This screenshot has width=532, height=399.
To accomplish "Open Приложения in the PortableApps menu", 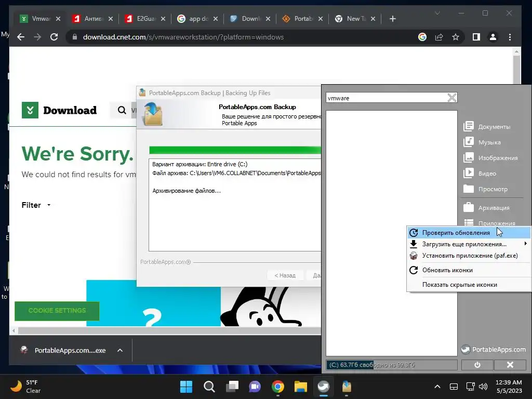I will pos(489,222).
